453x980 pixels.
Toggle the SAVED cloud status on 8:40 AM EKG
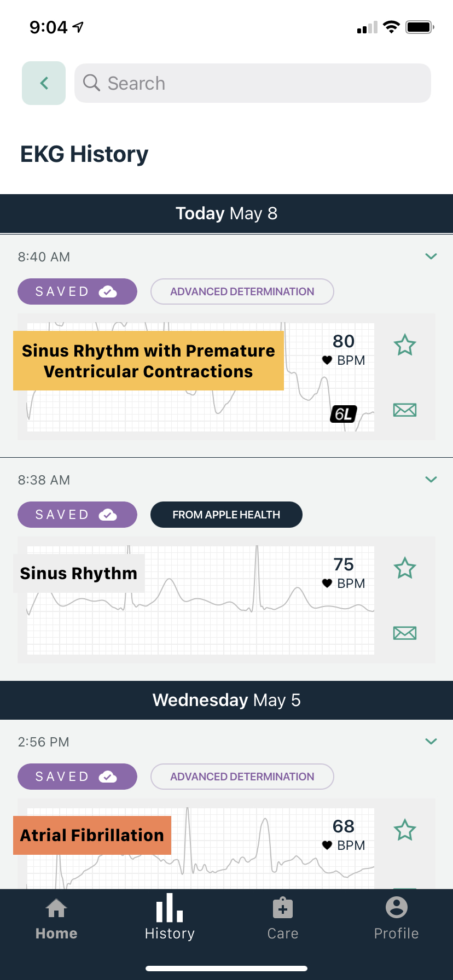[77, 291]
